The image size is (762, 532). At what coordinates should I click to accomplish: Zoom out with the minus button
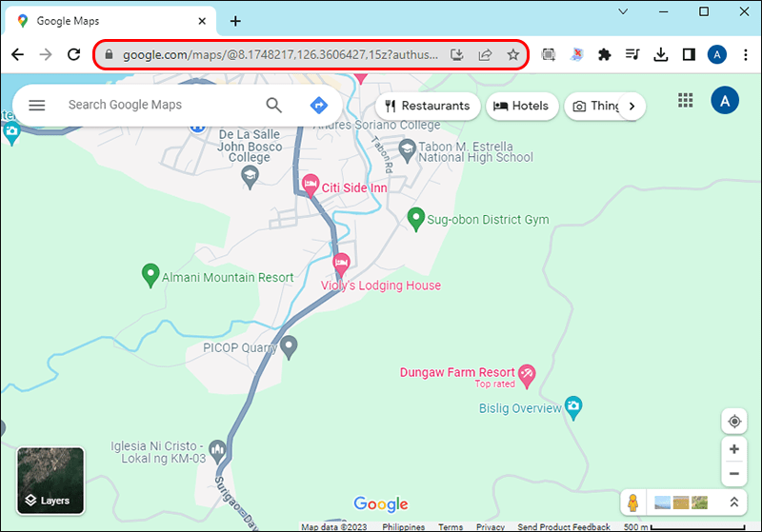click(x=734, y=474)
